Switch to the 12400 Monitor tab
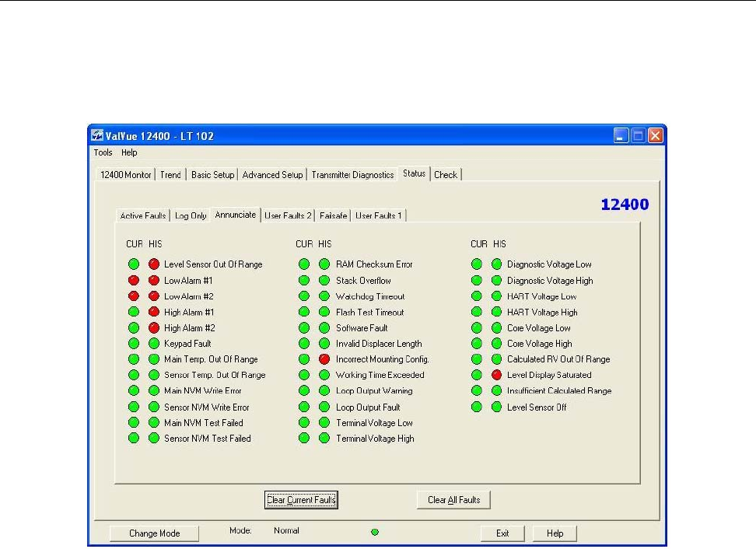 tap(125, 174)
